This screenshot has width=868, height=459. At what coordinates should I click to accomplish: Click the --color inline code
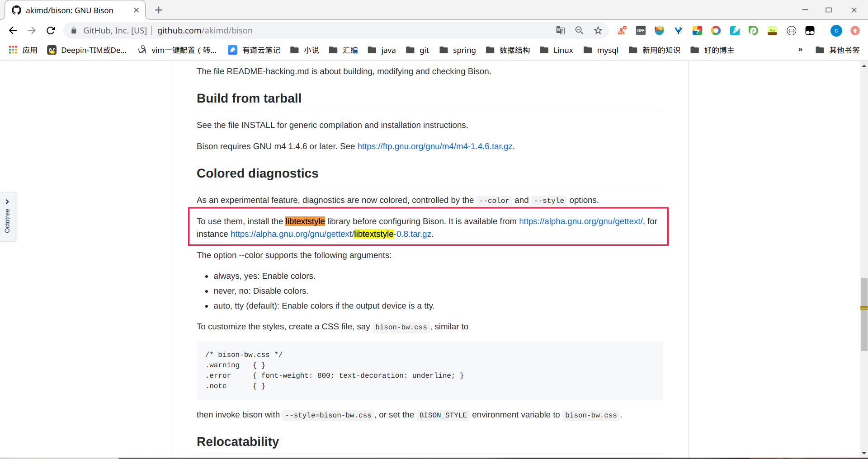[494, 201]
